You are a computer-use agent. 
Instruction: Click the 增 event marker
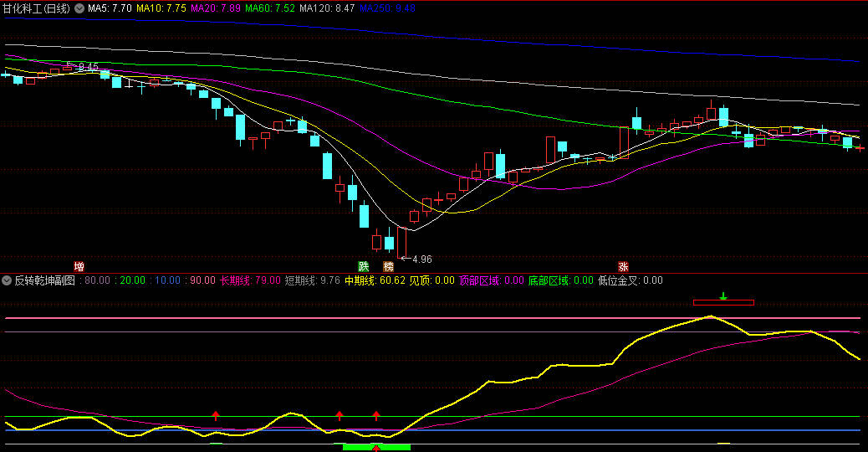79,266
